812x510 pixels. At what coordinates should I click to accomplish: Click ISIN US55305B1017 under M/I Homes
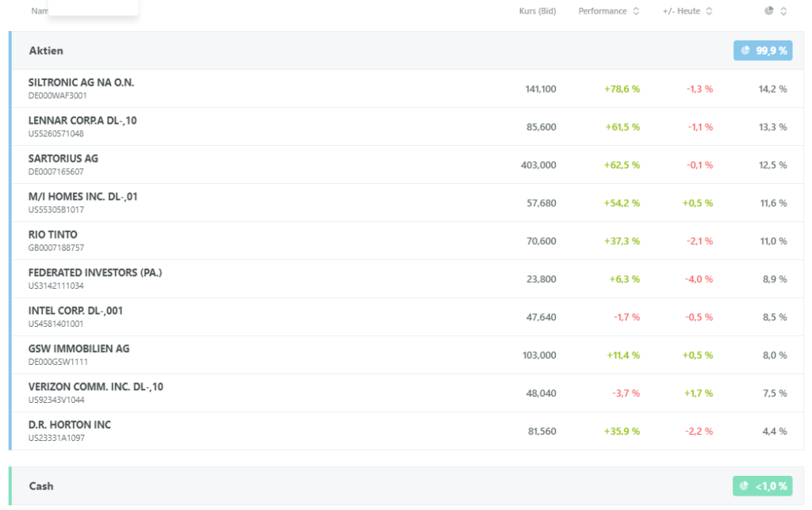coord(56,209)
